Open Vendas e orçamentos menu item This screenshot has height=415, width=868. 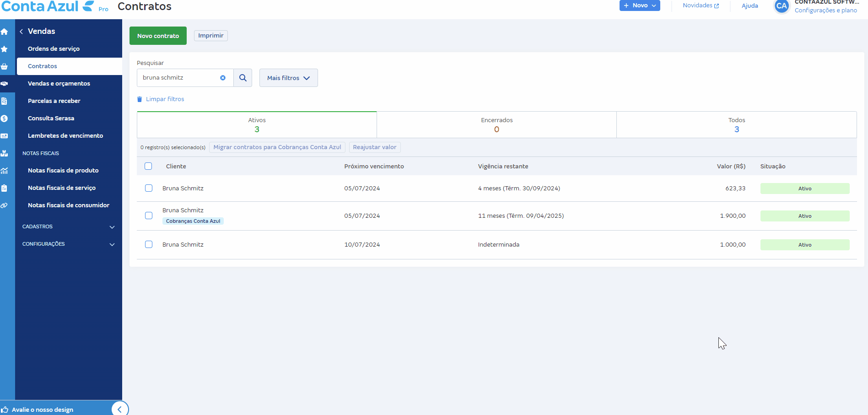59,84
